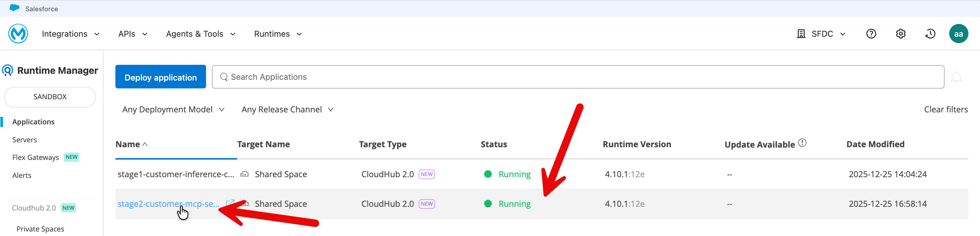Click the search magnifier icon
The image size is (980, 236).
[x=224, y=77]
